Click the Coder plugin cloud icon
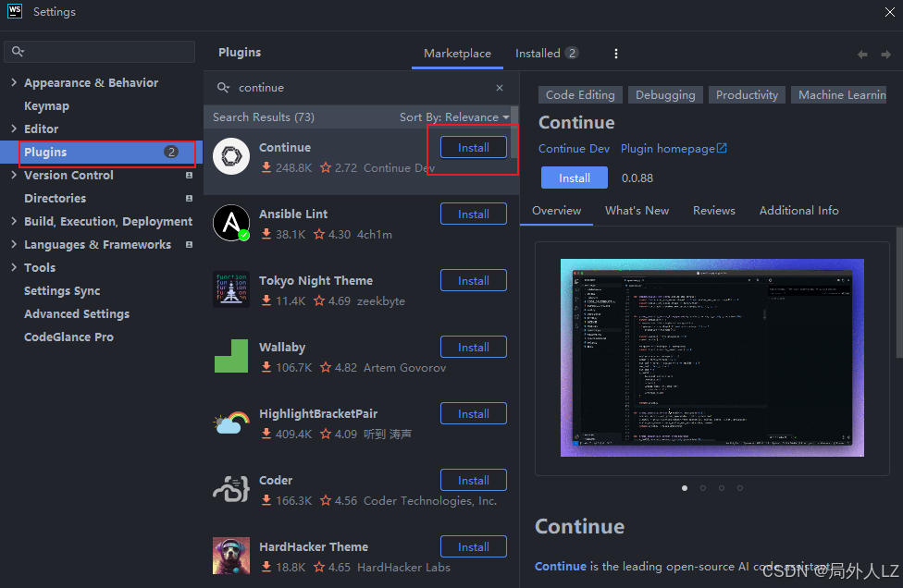Screen dimensions: 903x588 pyautogui.click(x=231, y=489)
